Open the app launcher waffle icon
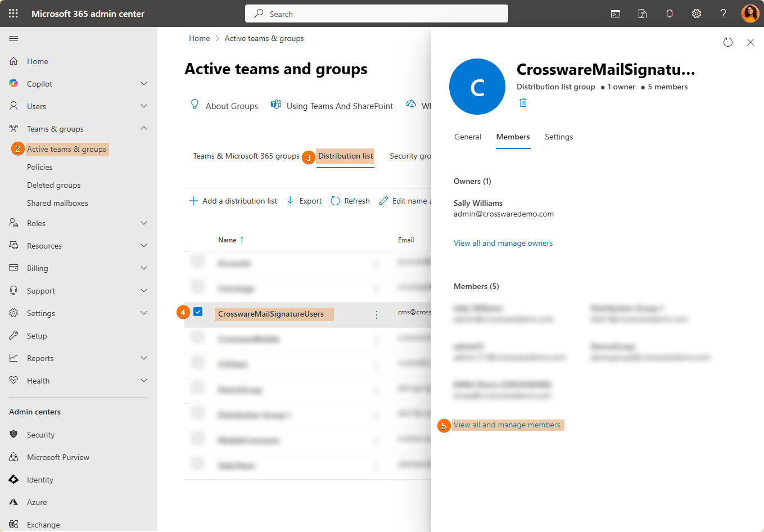The width and height of the screenshot is (764, 532). click(x=13, y=13)
